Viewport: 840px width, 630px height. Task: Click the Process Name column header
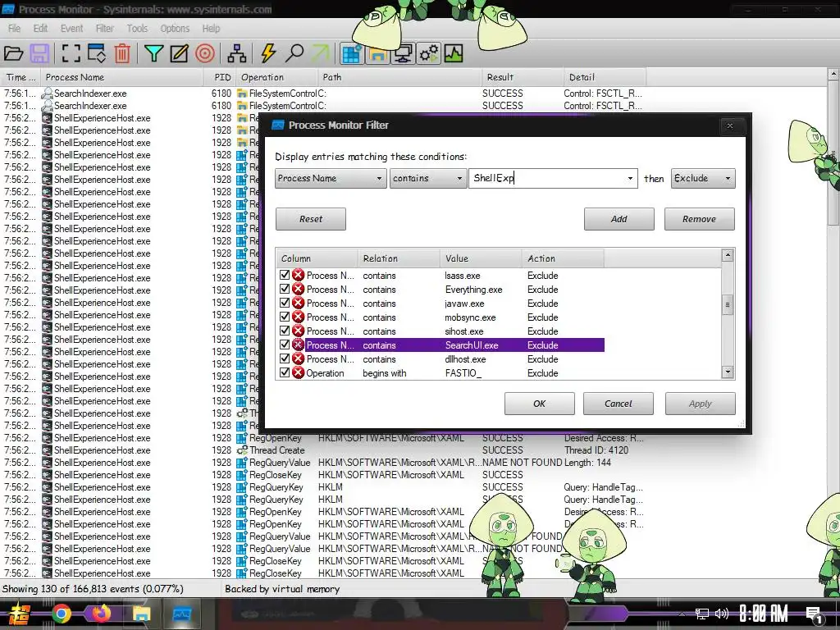[121, 77]
